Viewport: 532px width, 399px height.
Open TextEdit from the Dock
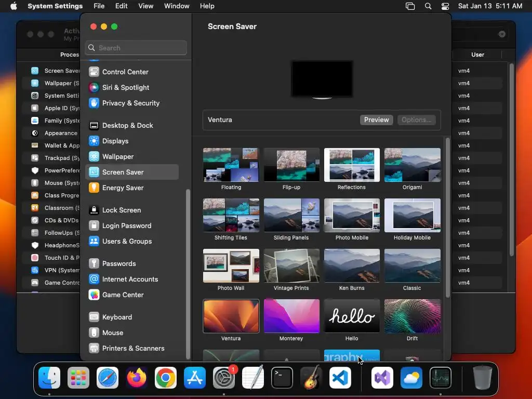(x=253, y=378)
